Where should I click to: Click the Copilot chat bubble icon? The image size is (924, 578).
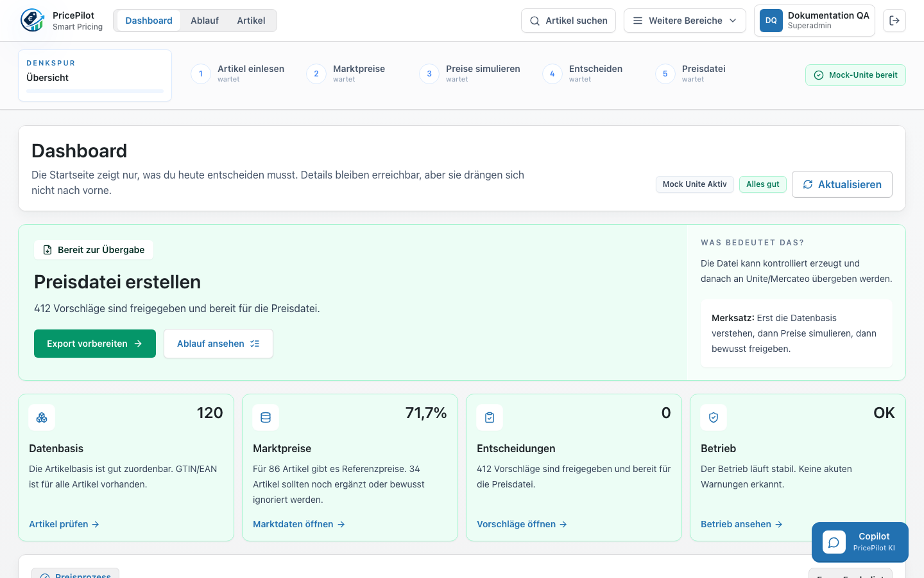834,543
